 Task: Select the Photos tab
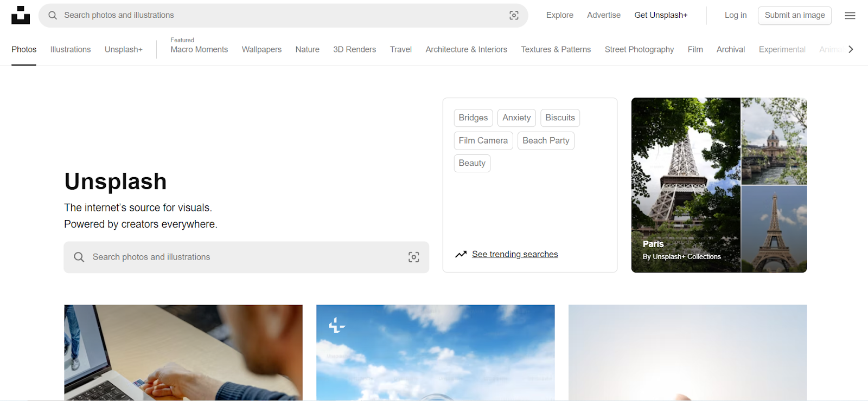[x=24, y=49]
